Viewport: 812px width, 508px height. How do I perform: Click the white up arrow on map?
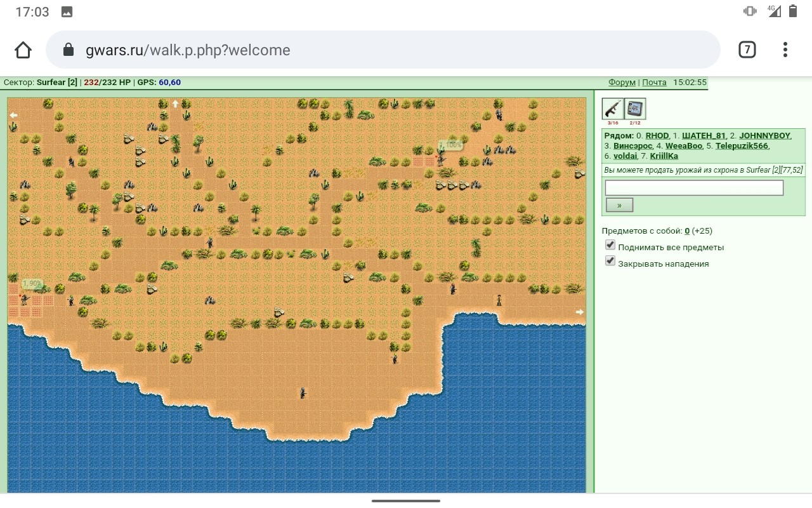tap(176, 104)
